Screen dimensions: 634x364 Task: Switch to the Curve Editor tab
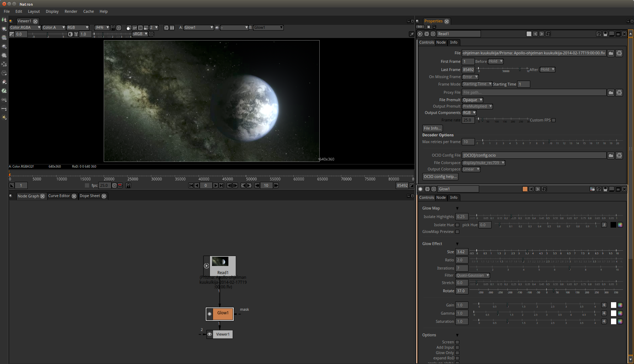pyautogui.click(x=59, y=196)
